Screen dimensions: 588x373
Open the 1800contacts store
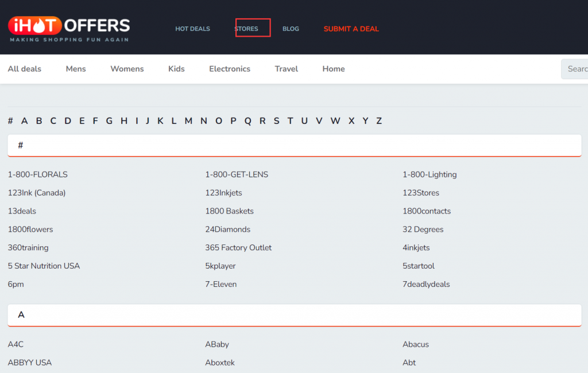point(427,211)
